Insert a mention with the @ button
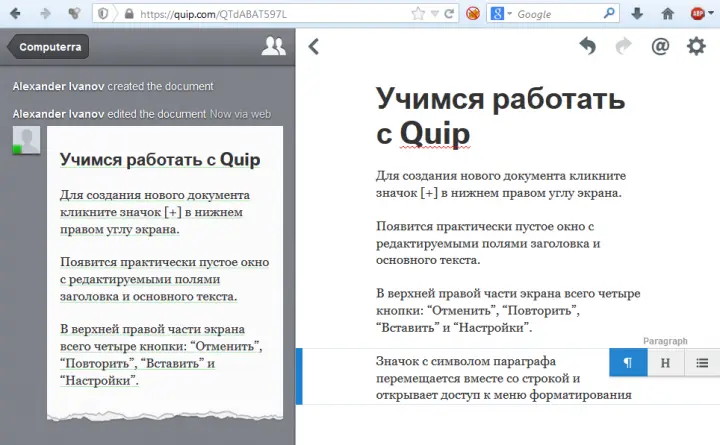Screen dimensions: 720x445 coord(660,46)
